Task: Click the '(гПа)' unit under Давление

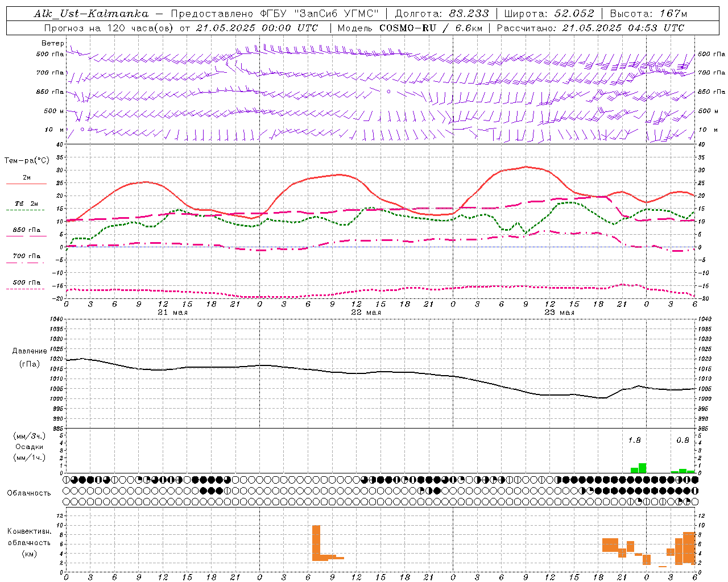Action: tap(30, 364)
